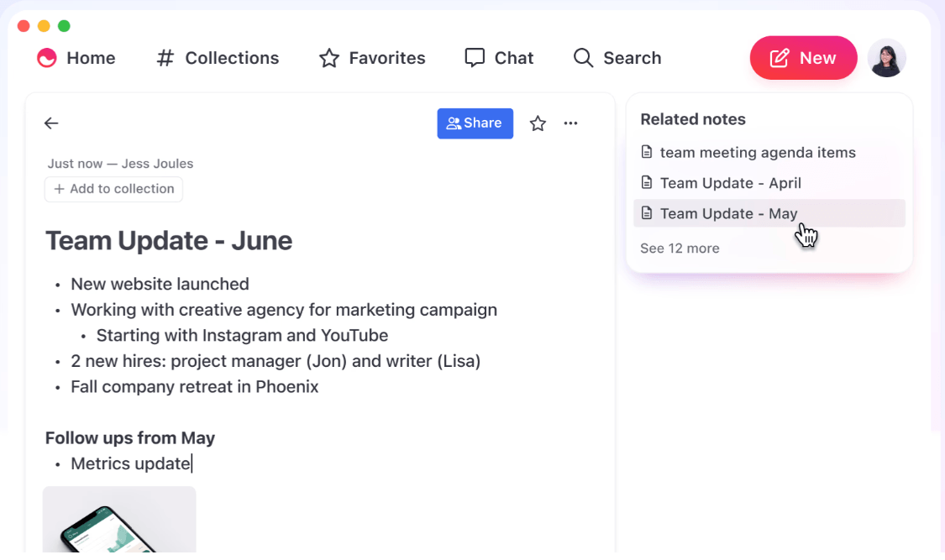The width and height of the screenshot is (945, 560).
Task: Click the bullet about 2 new hires
Action: coord(276,361)
